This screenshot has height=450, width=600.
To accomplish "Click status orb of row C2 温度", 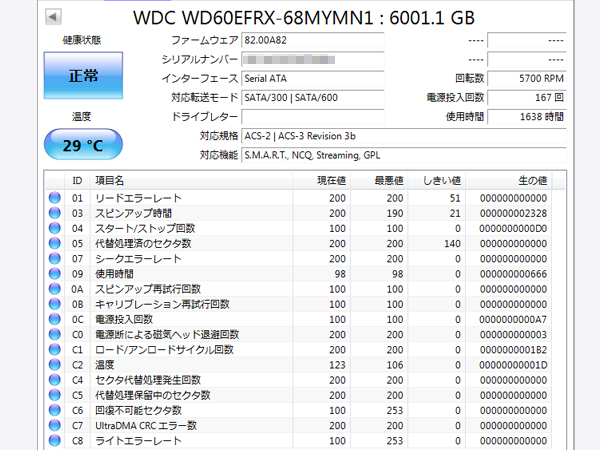I will 55,364.
